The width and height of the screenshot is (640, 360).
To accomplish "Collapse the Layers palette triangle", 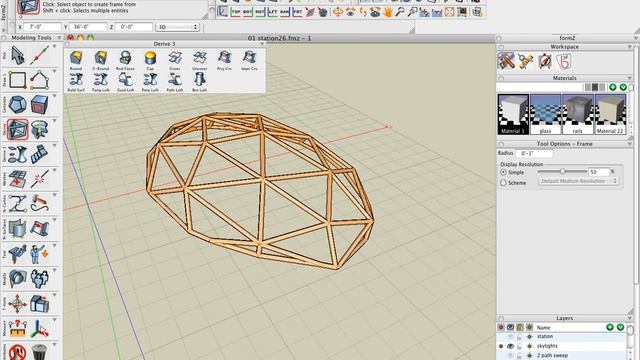I will point(630,318).
